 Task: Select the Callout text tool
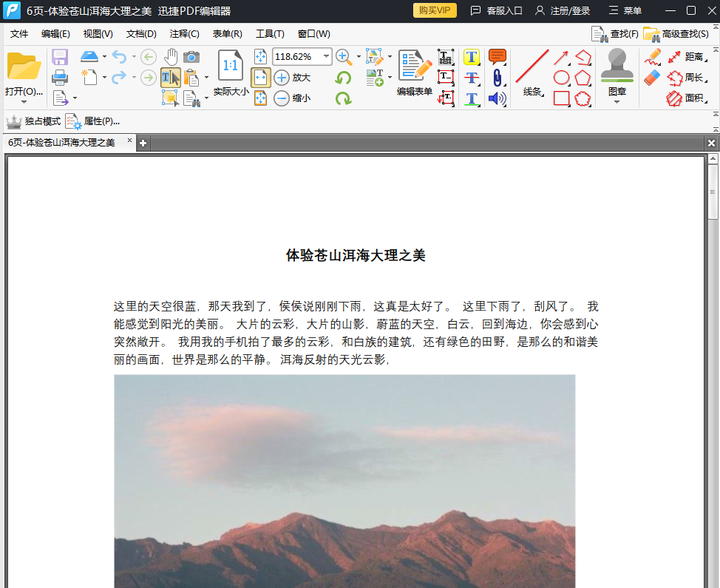pyautogui.click(x=445, y=98)
